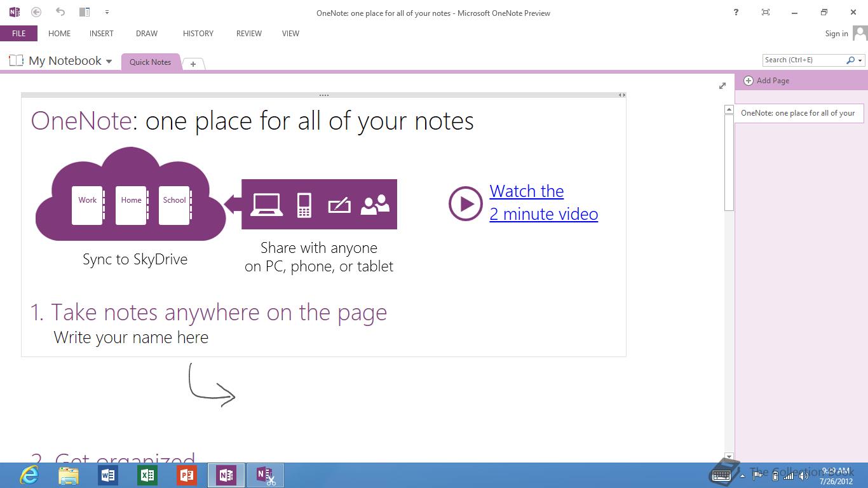Click the user account avatar icon
Screen dimensions: 868x488
click(860, 33)
